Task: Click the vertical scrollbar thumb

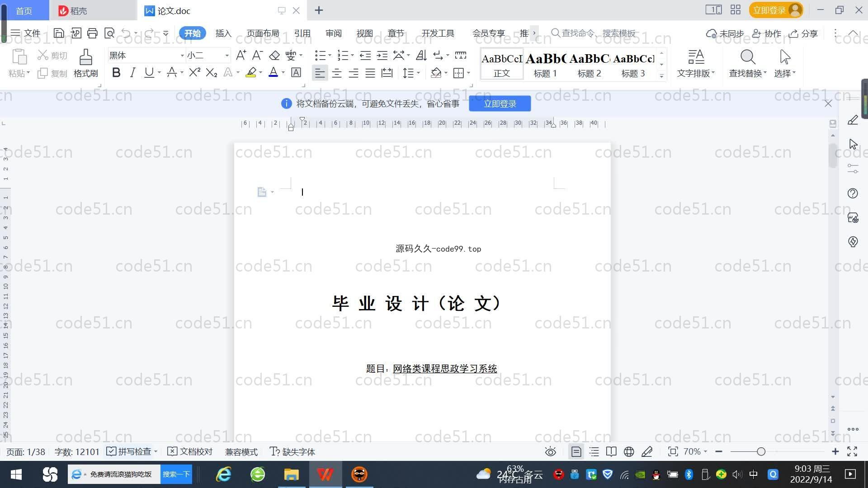Action: 833,155
